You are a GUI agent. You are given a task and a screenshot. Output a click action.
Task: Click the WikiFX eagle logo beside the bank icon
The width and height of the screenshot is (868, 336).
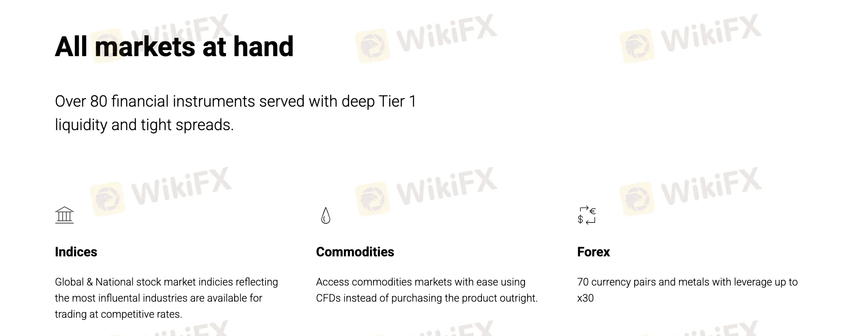108,199
